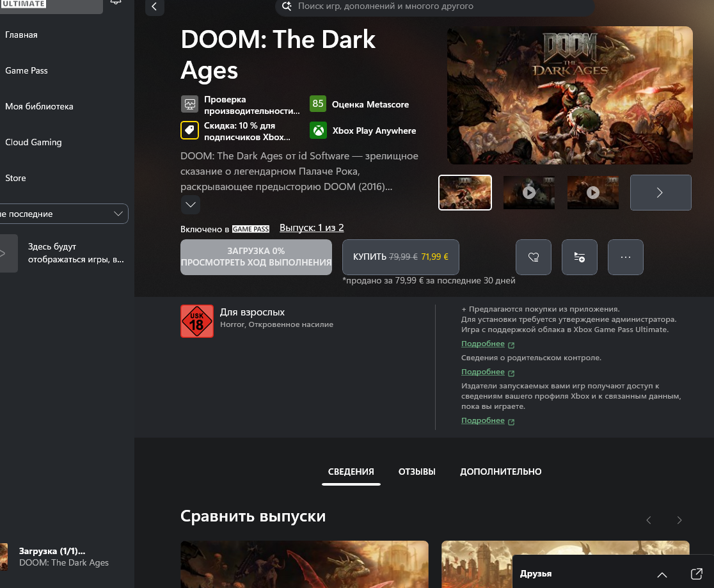Expand the game description chevron
The image size is (714, 588).
191,205
